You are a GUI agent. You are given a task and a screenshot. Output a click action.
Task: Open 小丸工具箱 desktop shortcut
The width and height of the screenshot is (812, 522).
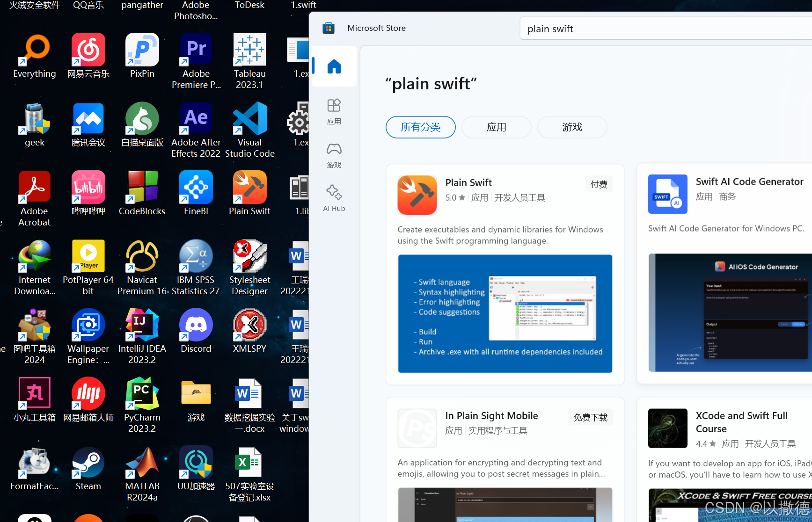[35, 399]
